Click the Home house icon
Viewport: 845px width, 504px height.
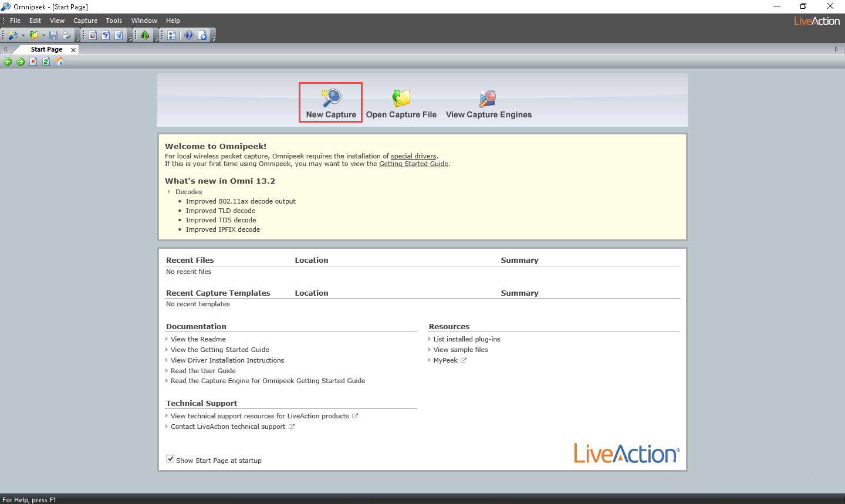pyautogui.click(x=59, y=62)
